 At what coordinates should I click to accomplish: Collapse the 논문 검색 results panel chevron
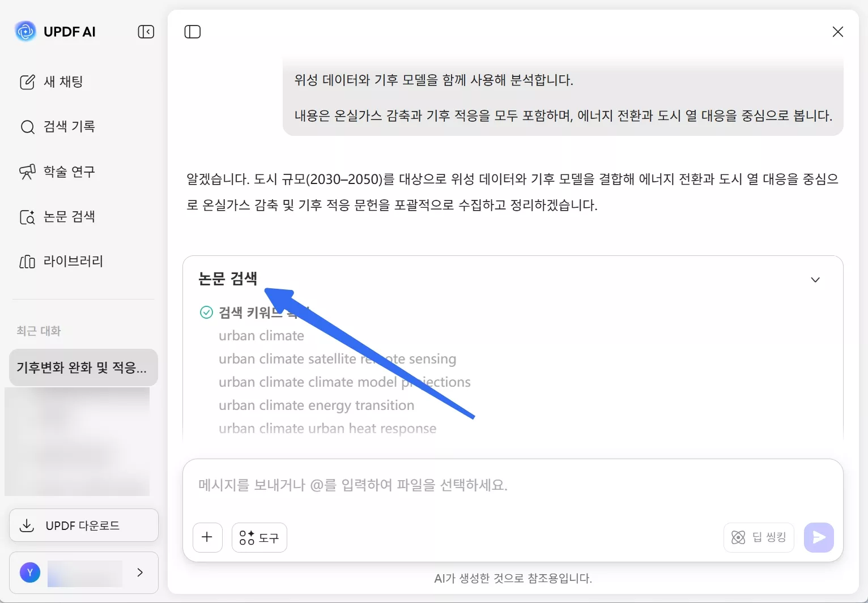pos(815,280)
